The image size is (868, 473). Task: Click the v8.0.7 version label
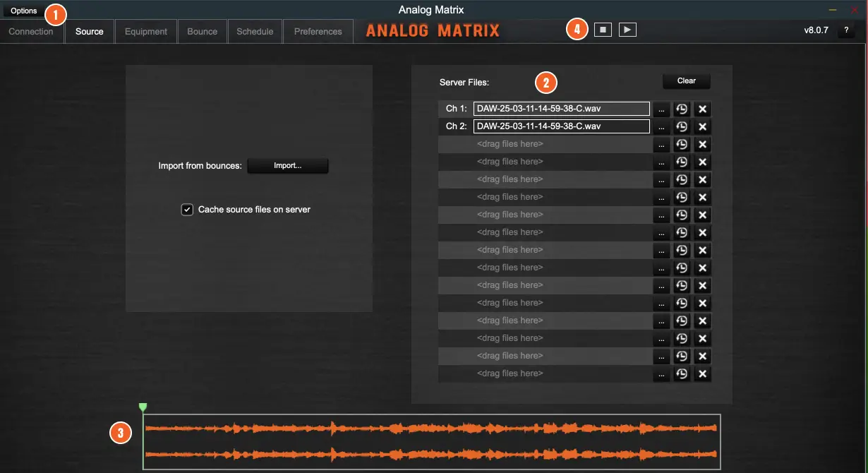pos(816,30)
